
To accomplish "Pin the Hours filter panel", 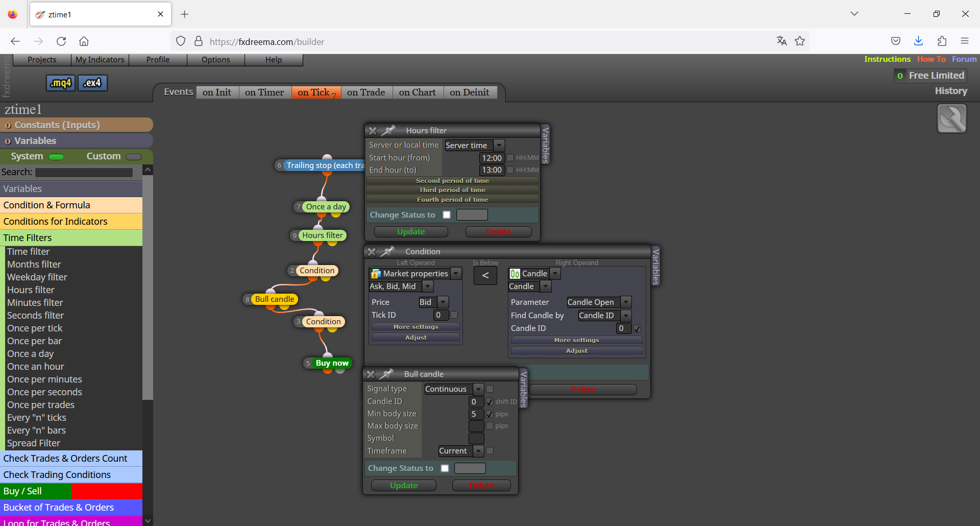I will 389,131.
